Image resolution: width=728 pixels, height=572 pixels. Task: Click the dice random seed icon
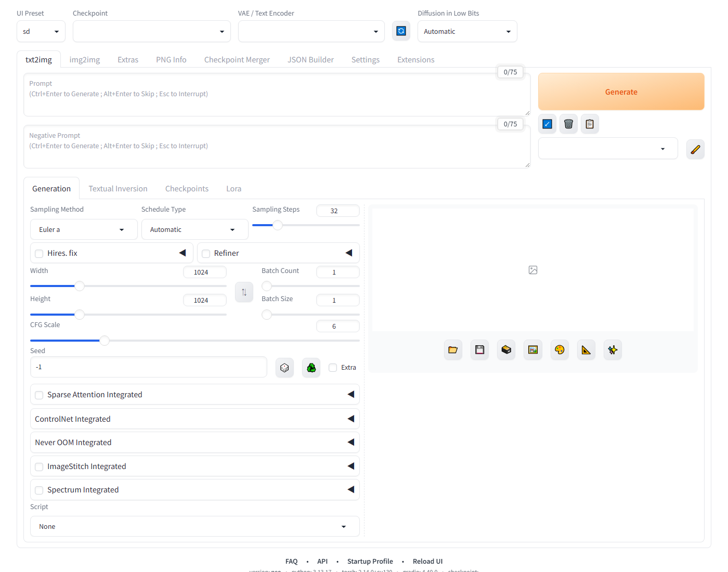284,368
